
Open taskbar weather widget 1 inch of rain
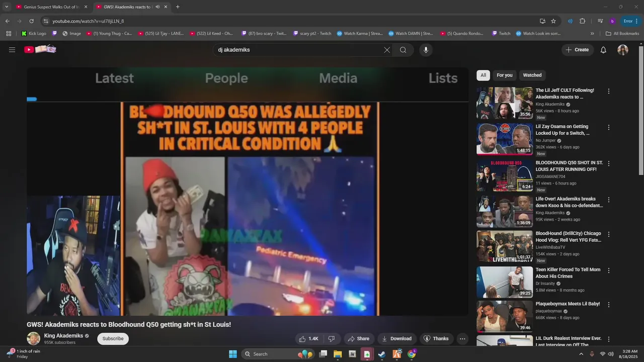click(24, 353)
